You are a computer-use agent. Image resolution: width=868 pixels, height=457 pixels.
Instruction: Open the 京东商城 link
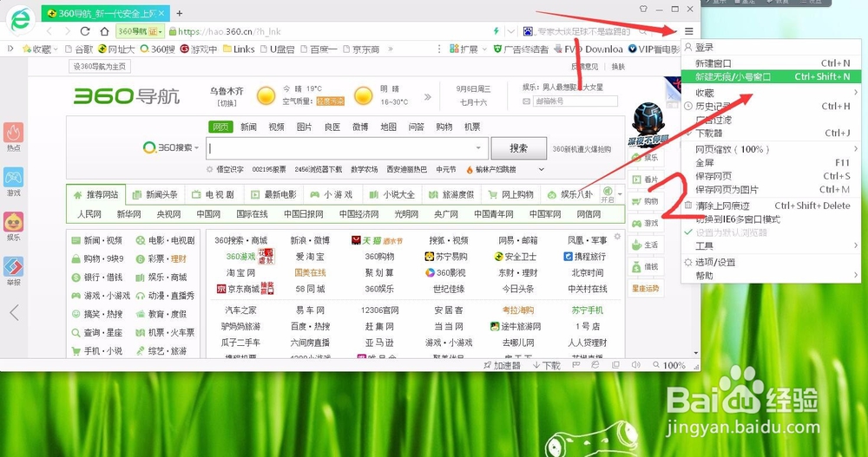coord(243,289)
